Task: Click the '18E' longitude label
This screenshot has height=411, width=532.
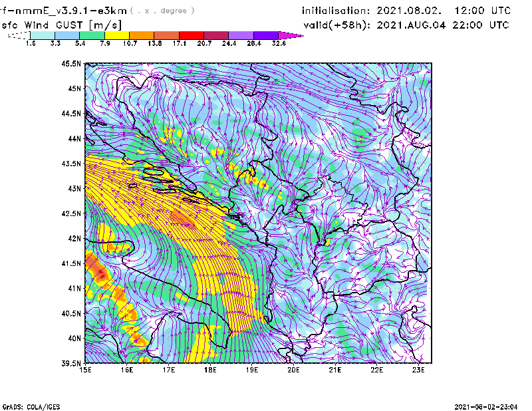Action: coord(210,370)
